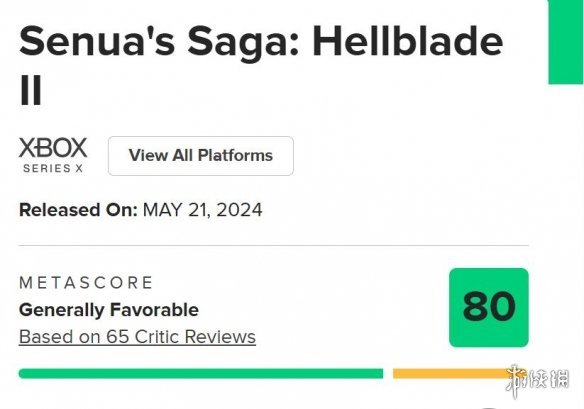Click MAY 21 in the release date
This screenshot has height=409, width=584.
tap(176, 210)
